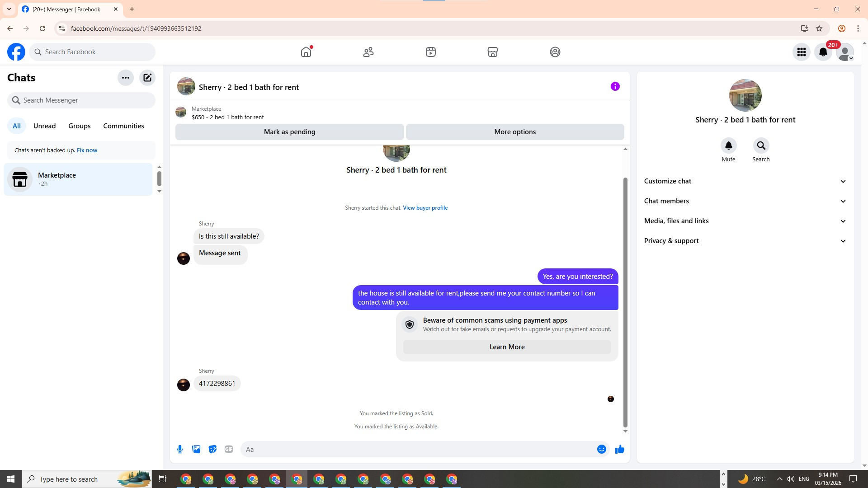This screenshot has width=868, height=488.
Task: Click the $650 - 2 bed 1 bath listing text
Action: click(228, 117)
